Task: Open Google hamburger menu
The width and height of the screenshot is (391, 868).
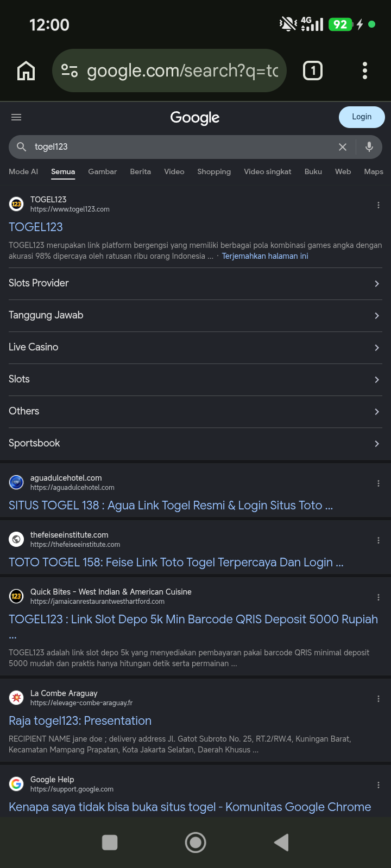Action: tap(16, 117)
